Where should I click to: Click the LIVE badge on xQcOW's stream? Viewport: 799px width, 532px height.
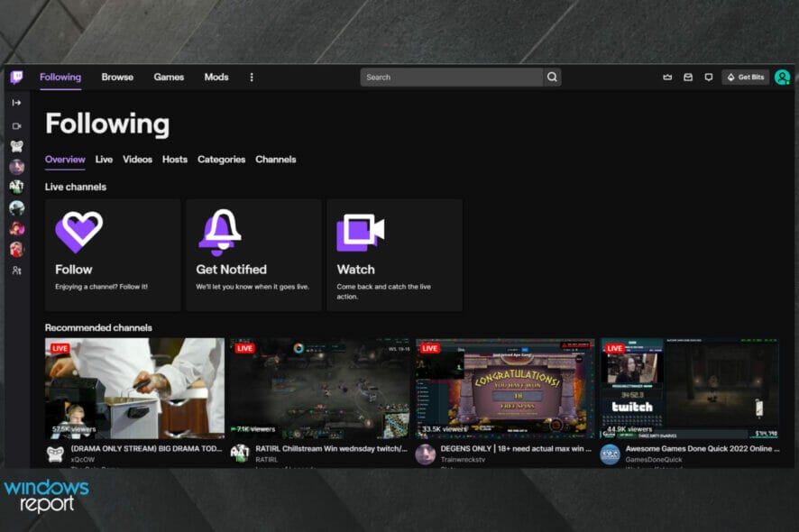(x=60, y=348)
